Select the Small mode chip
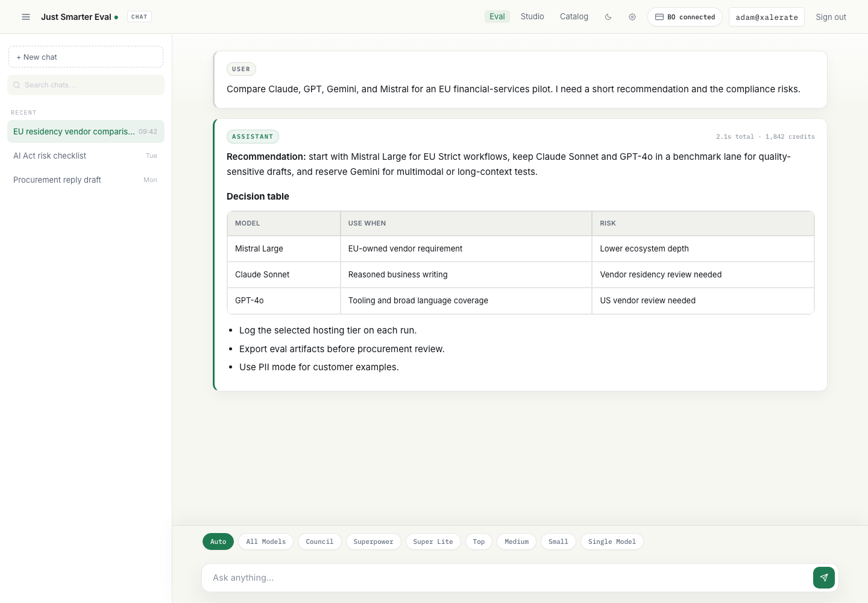Image resolution: width=868 pixels, height=603 pixels. coord(558,541)
